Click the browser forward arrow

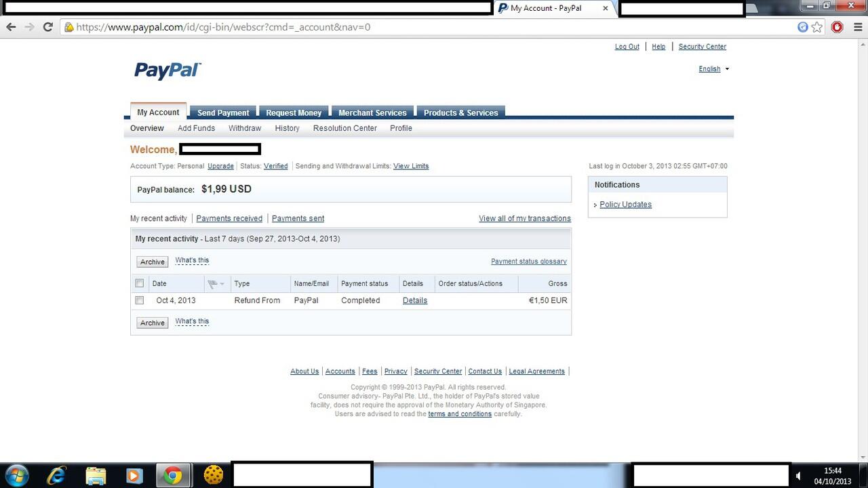(29, 27)
